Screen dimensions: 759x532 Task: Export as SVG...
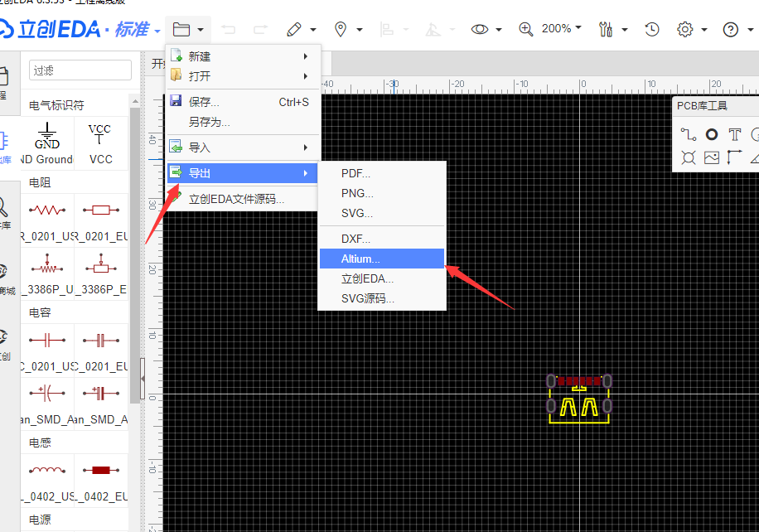(382, 213)
